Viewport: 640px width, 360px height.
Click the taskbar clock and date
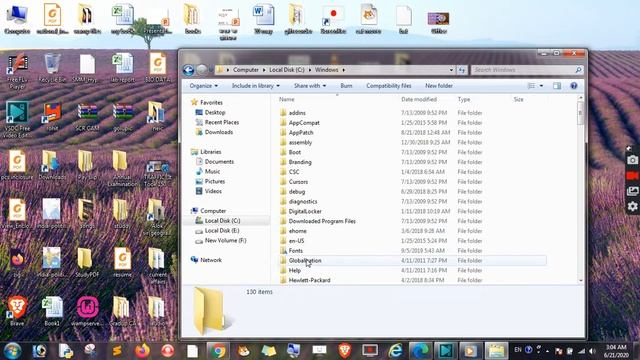coord(616,351)
